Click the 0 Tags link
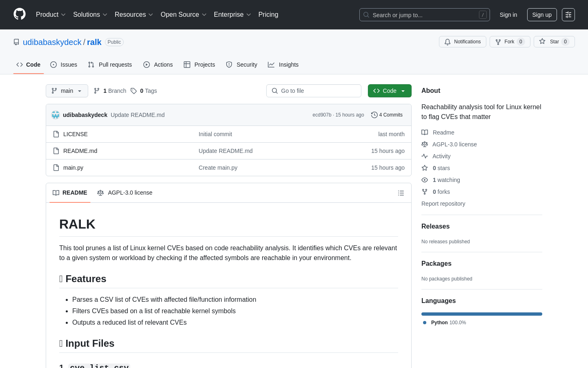Screen dimensions: 588x368 (144, 91)
